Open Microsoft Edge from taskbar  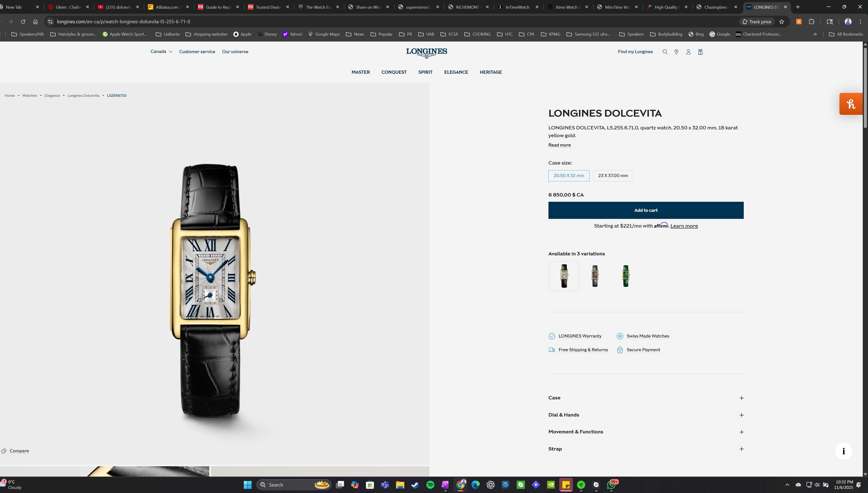(475, 485)
